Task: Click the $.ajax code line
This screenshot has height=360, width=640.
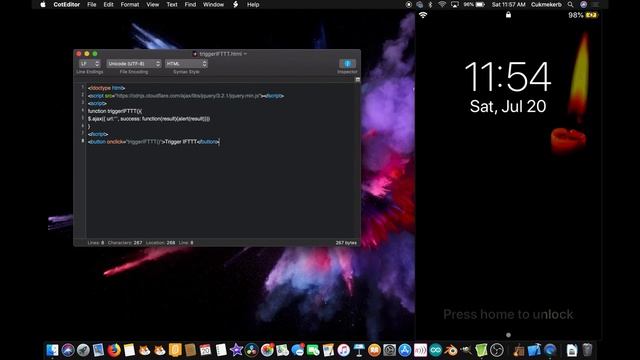Action: [x=149, y=119]
